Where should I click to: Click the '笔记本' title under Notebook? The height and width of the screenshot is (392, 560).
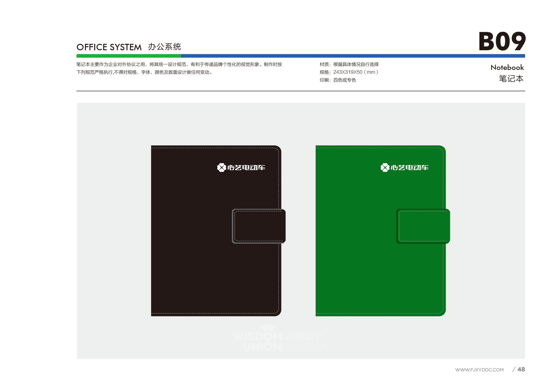(511, 78)
